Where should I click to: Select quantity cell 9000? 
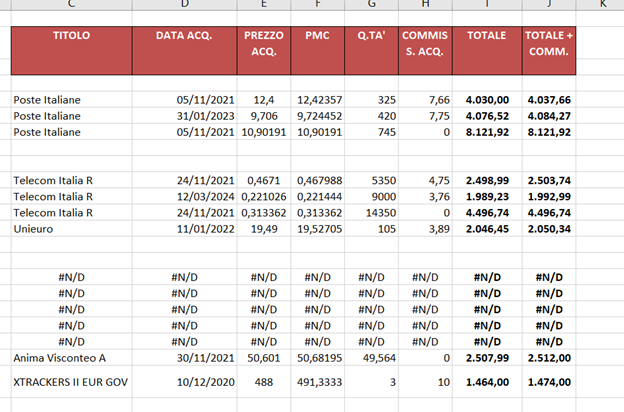coord(371,196)
